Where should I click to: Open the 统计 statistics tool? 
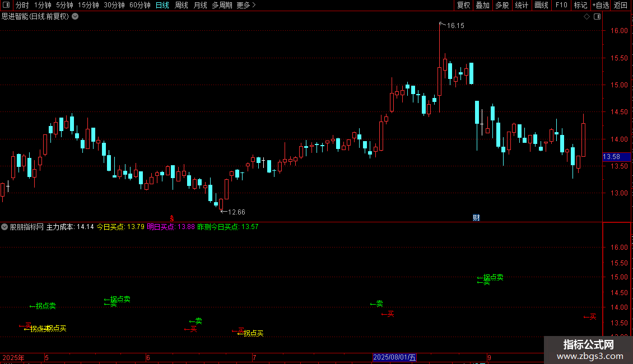pos(522,5)
